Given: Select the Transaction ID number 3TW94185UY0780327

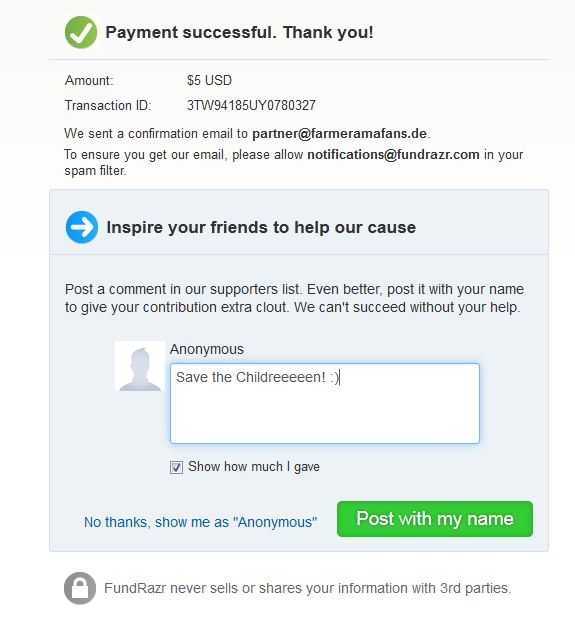Looking at the screenshot, I should (x=251, y=106).
